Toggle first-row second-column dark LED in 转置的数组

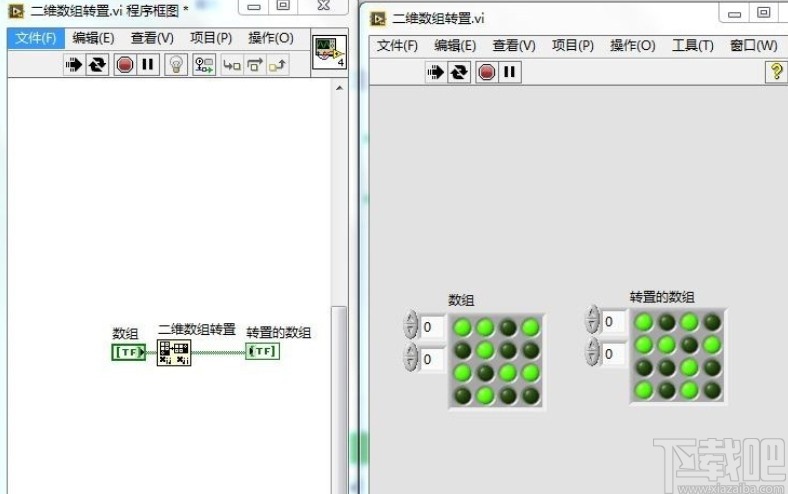pos(667,322)
